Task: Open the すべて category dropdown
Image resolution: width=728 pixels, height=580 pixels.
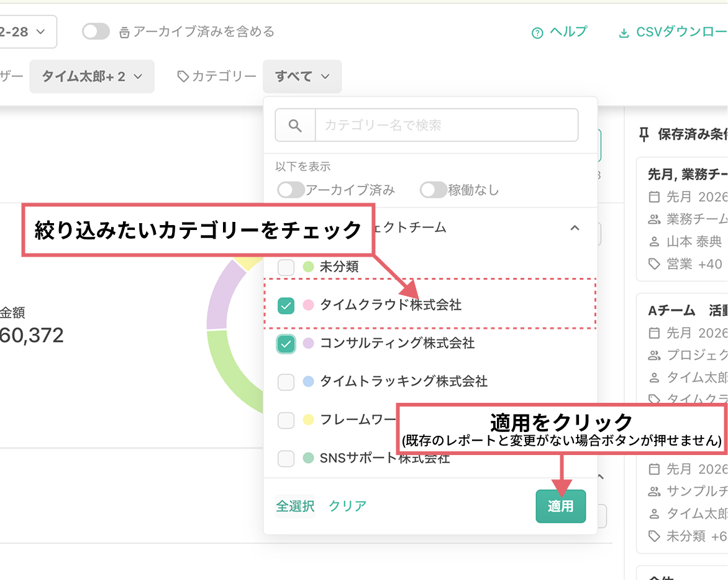Action: coord(302,76)
